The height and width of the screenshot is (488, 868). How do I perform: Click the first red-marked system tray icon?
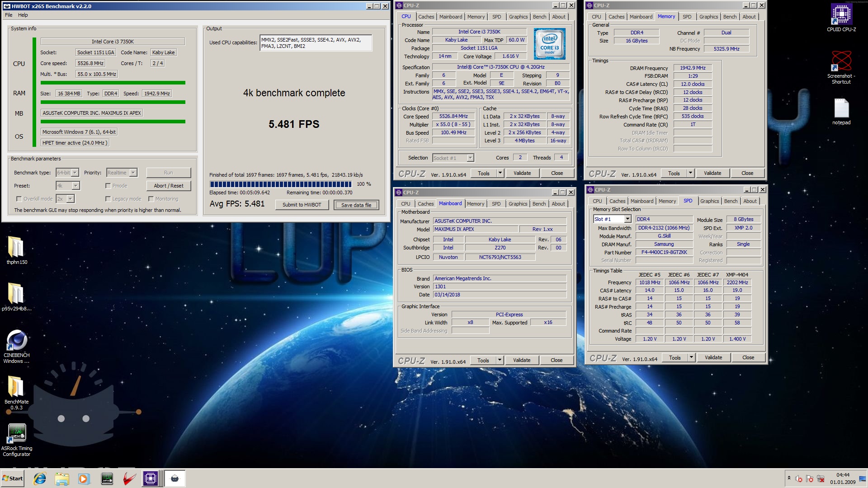tap(799, 479)
